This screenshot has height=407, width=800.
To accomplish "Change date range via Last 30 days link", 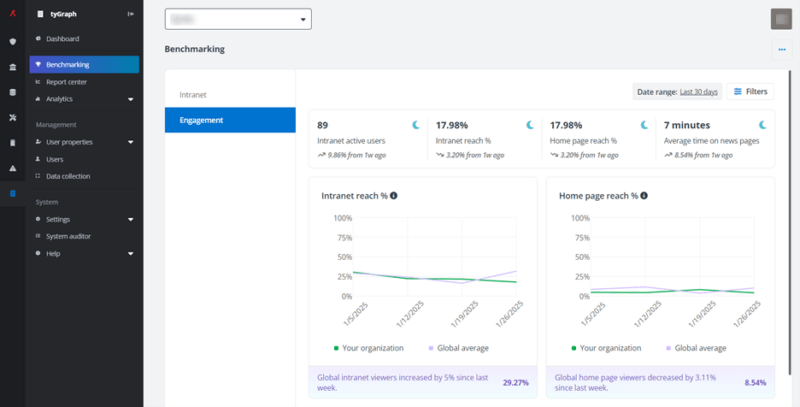I will [x=699, y=92].
